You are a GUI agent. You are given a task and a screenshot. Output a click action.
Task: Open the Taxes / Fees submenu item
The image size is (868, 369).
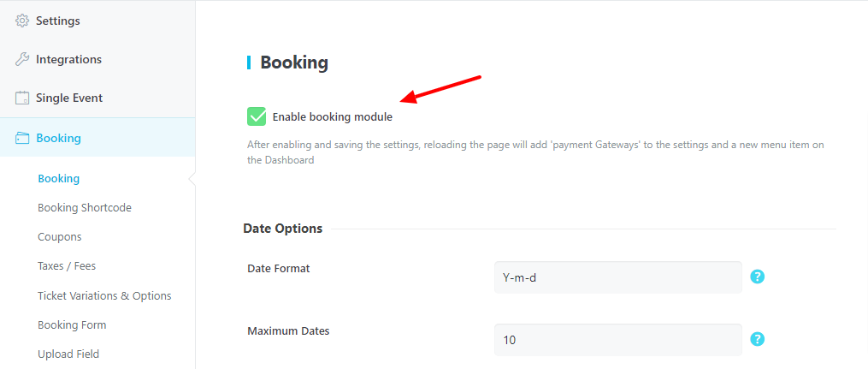(x=67, y=266)
